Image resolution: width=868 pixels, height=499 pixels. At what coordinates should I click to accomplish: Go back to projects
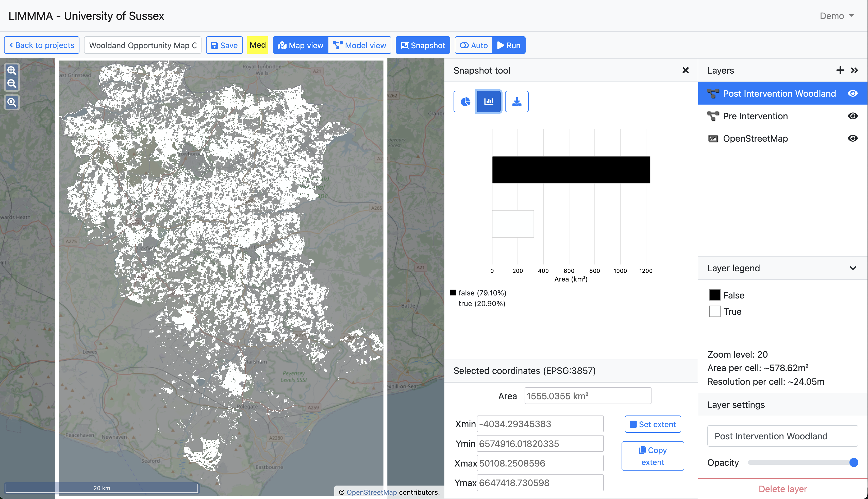(x=42, y=45)
